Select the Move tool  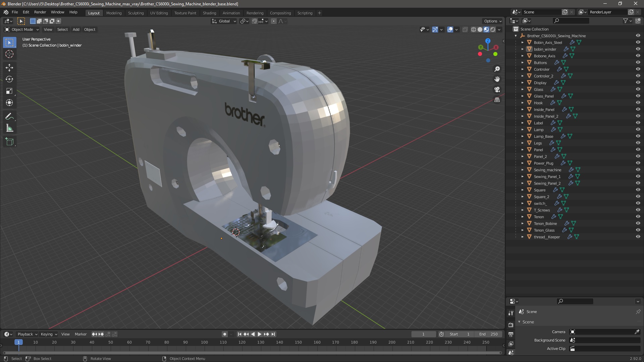(x=9, y=68)
